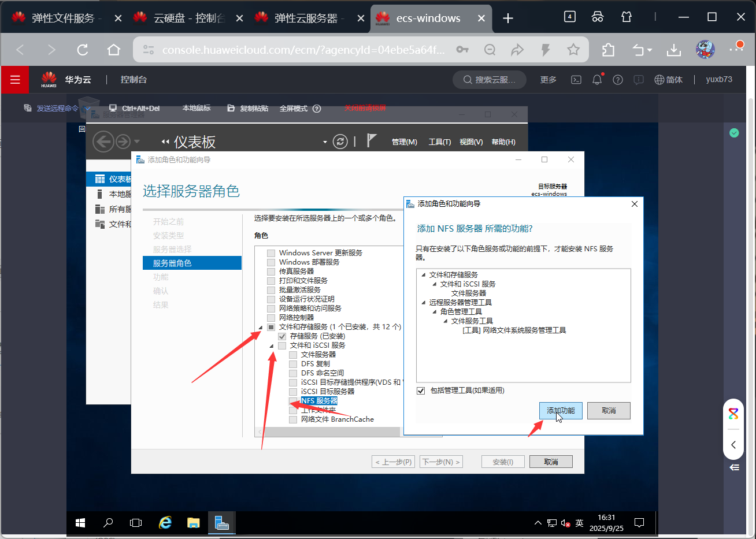Open the browser downloads icon
Viewport: 756px width, 539px height.
pos(674,50)
